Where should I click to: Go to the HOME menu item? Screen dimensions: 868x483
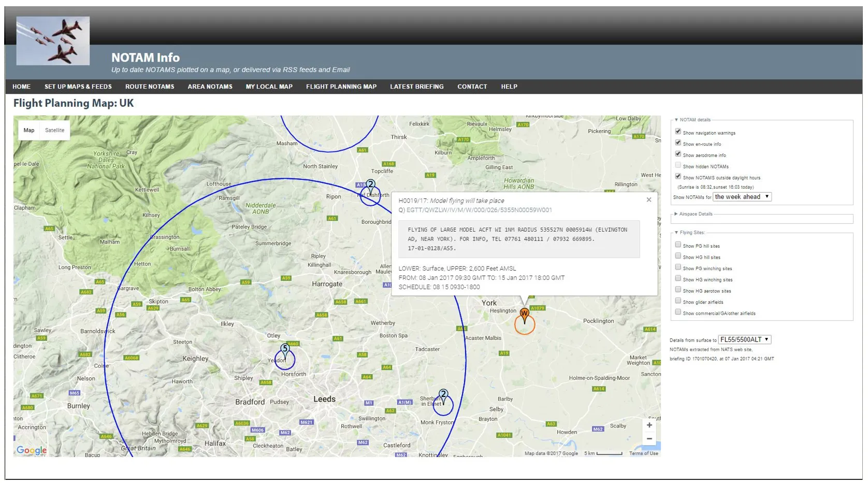click(22, 87)
